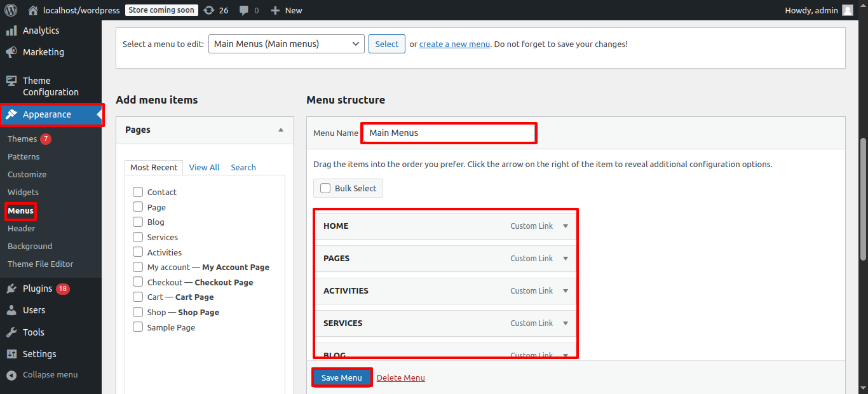Click the Appearance paintbrush icon
Screen dimensions: 868x394
(x=11, y=114)
